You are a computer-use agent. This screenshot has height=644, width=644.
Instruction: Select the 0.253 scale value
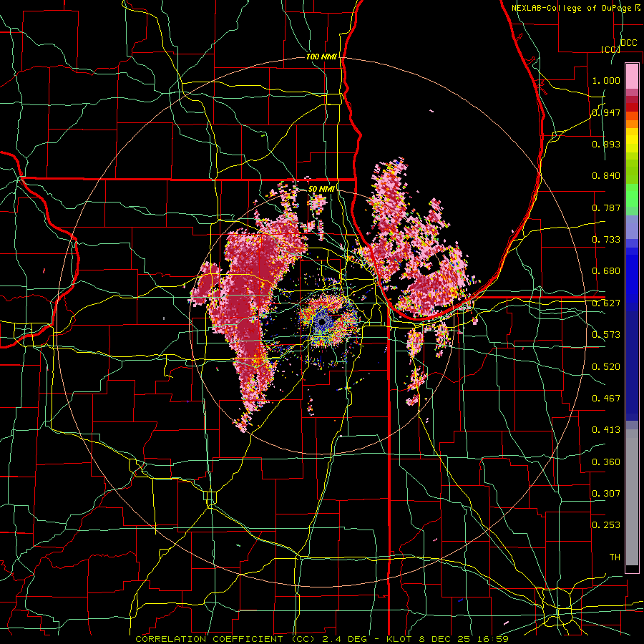click(606, 525)
